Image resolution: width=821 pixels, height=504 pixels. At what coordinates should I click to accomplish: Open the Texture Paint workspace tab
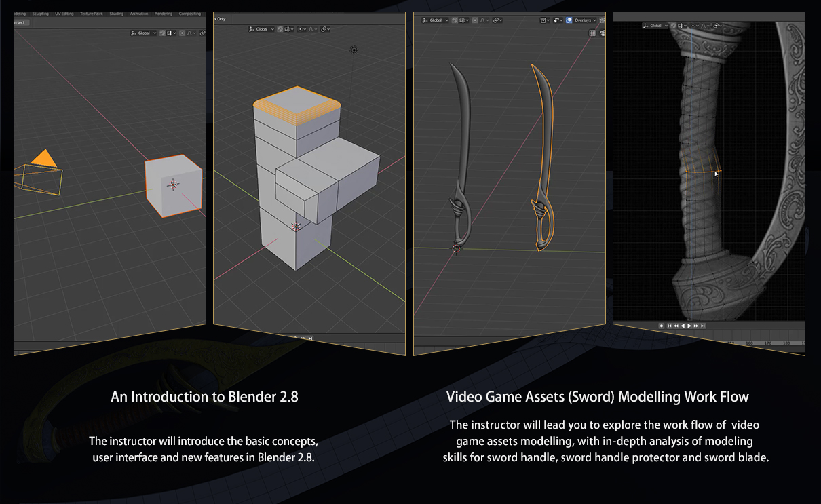coord(91,14)
